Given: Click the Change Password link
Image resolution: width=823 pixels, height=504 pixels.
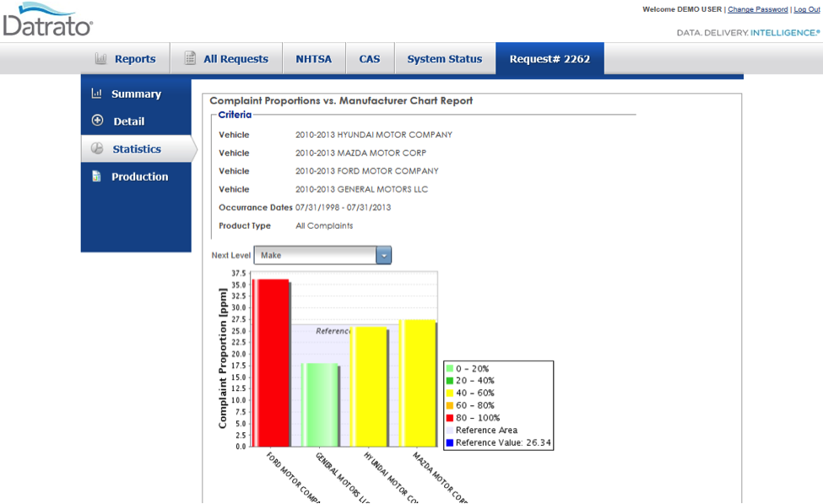Looking at the screenshot, I should (757, 9).
